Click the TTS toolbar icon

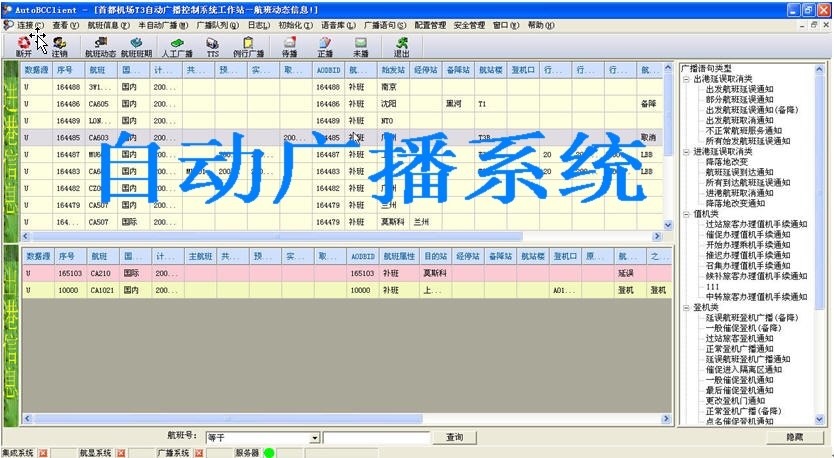(213, 46)
